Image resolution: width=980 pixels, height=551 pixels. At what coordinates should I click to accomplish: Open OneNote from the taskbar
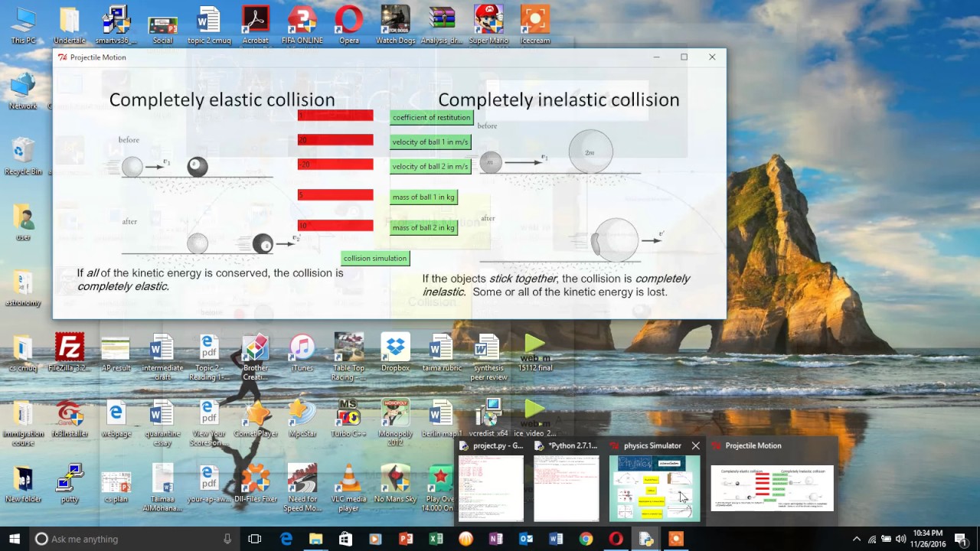click(x=496, y=539)
